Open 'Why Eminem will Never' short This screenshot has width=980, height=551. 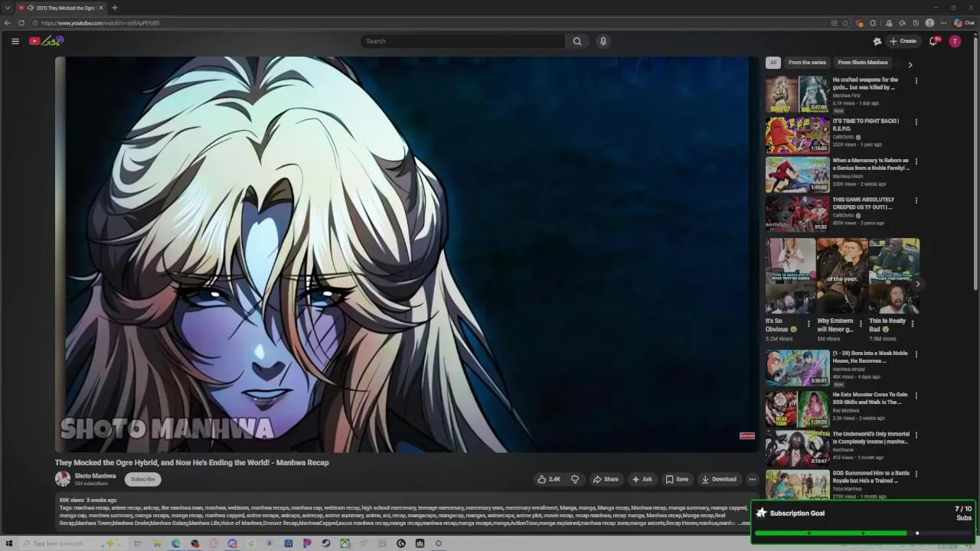841,276
